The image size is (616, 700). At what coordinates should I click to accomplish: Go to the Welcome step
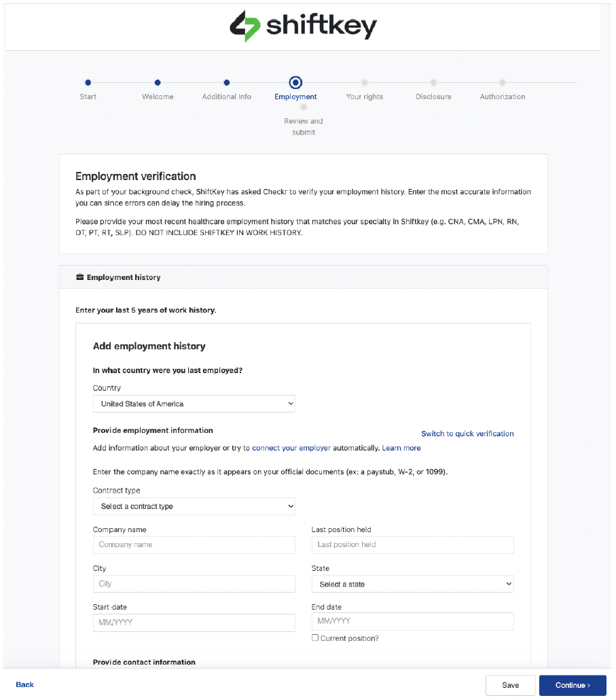coord(158,83)
